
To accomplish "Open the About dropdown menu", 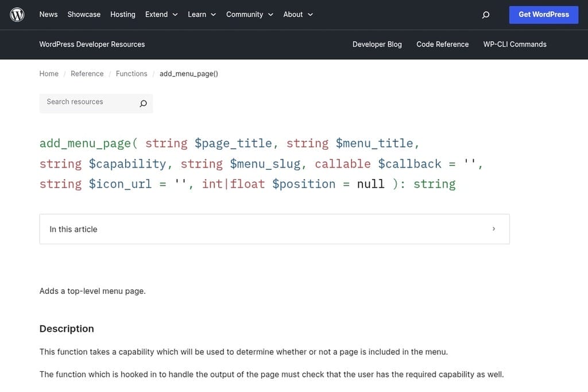I will [293, 14].
